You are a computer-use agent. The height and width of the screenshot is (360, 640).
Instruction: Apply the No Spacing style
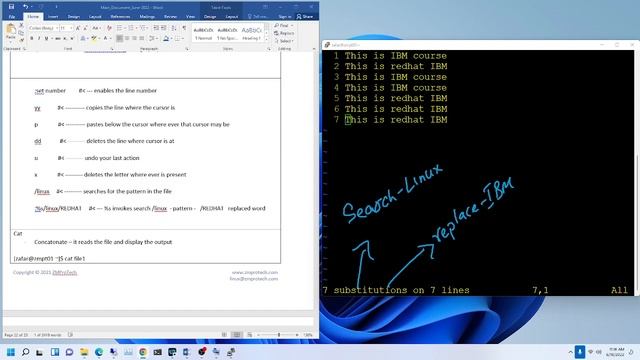click(227, 33)
